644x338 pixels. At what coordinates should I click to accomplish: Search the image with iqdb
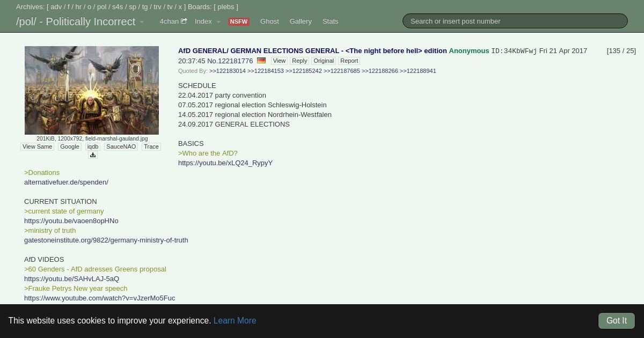[93, 146]
